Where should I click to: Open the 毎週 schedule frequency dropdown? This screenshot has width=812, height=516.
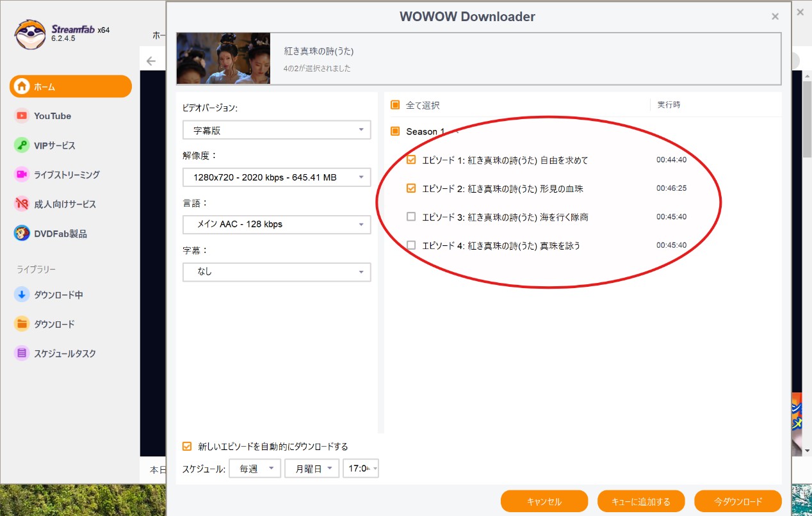[255, 469]
